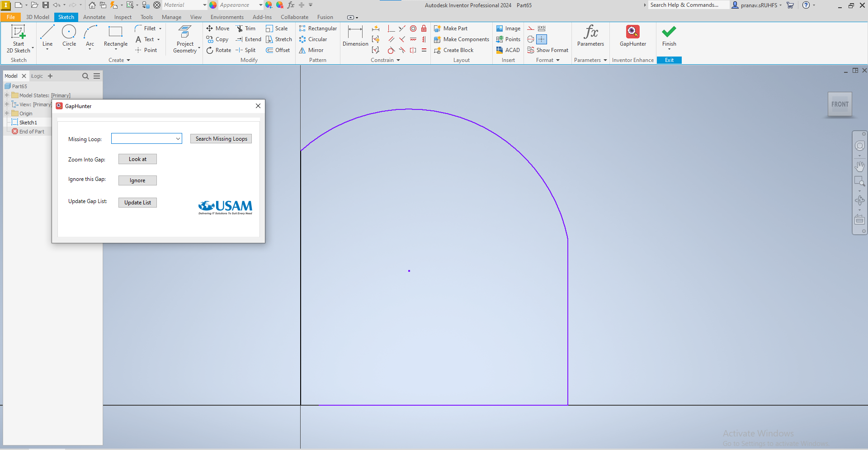Select the Circle sketch tool
The width and height of the screenshot is (868, 450).
click(69, 36)
